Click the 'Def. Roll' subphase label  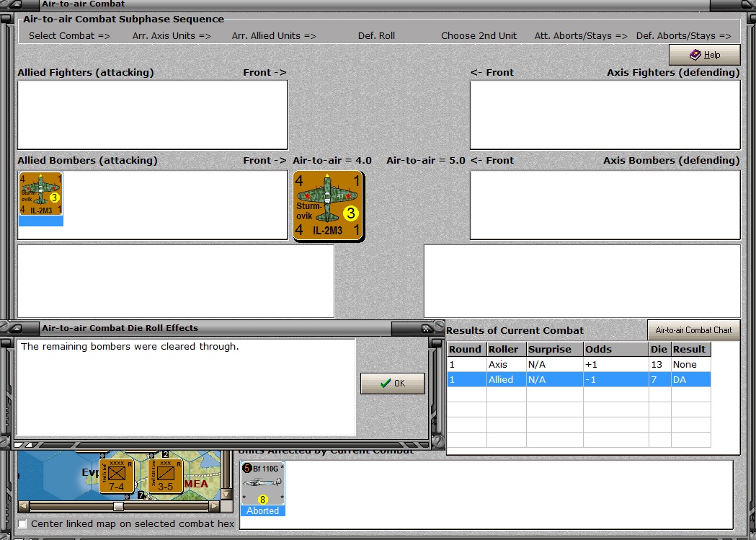tap(376, 35)
